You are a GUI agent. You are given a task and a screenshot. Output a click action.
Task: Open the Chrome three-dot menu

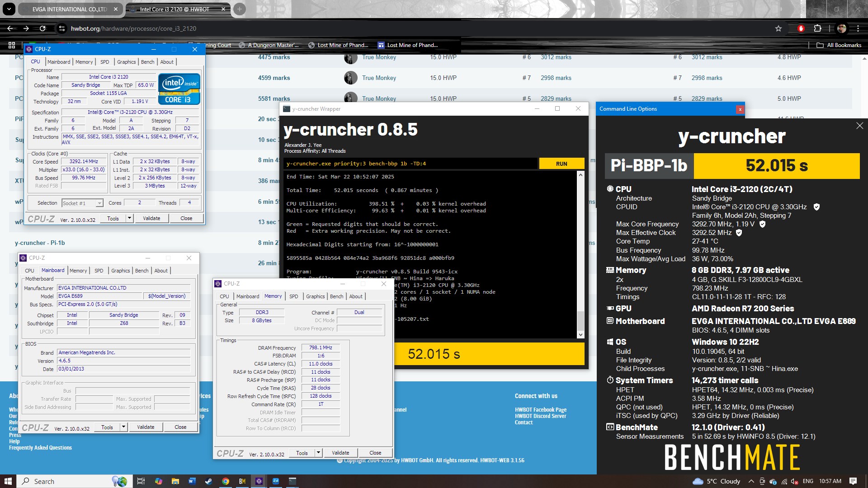[858, 28]
